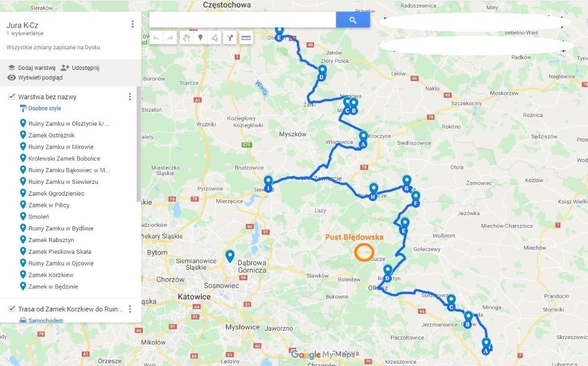Click Dodaj warstwę button
This screenshot has width=588, height=366.
pos(32,68)
